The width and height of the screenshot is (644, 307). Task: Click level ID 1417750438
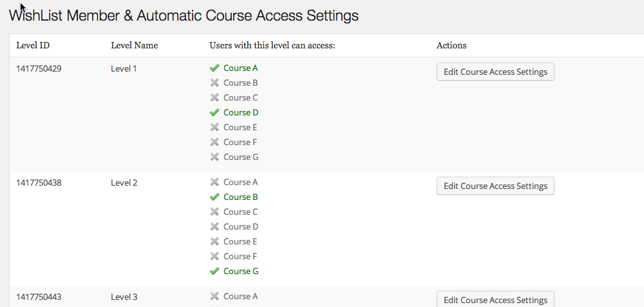click(39, 183)
